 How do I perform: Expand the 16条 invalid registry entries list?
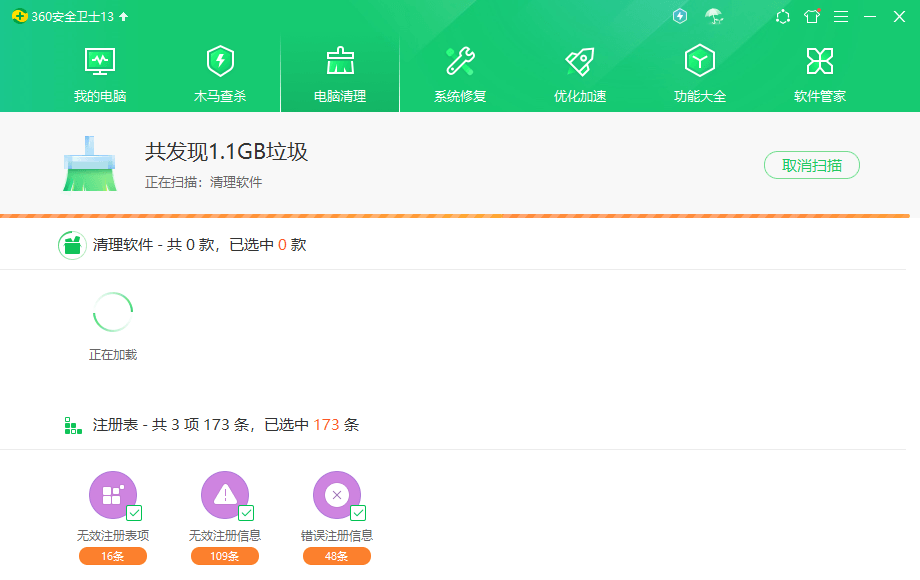(113, 556)
